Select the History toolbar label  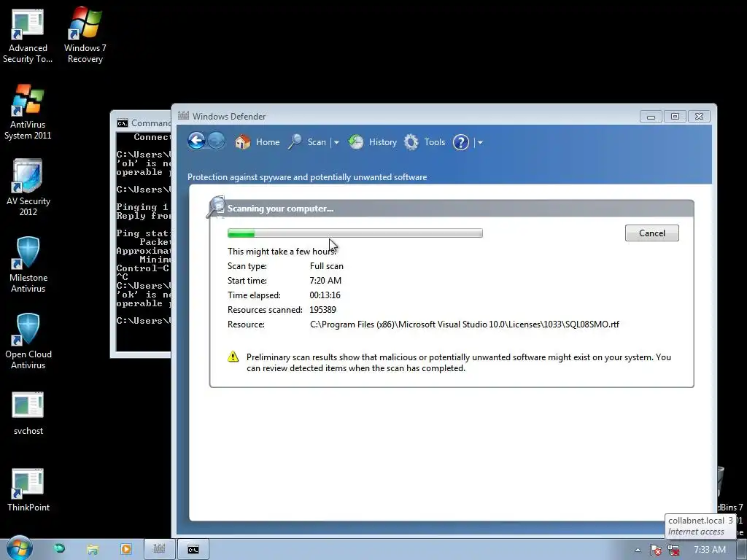[382, 142]
